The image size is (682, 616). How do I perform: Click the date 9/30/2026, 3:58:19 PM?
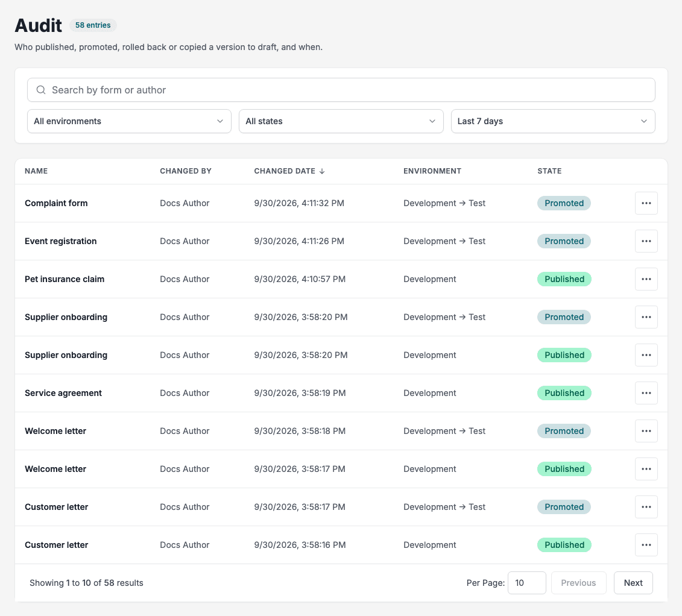pyautogui.click(x=300, y=393)
